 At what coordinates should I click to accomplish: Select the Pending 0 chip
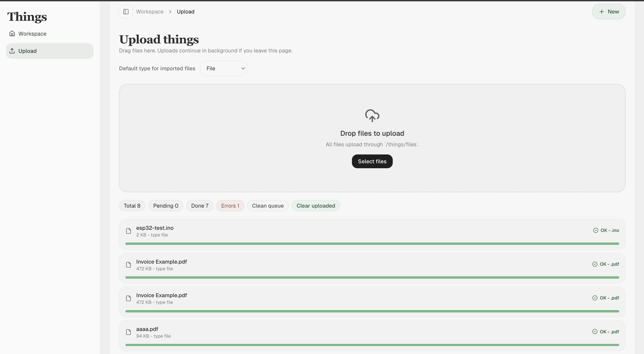pos(166,206)
